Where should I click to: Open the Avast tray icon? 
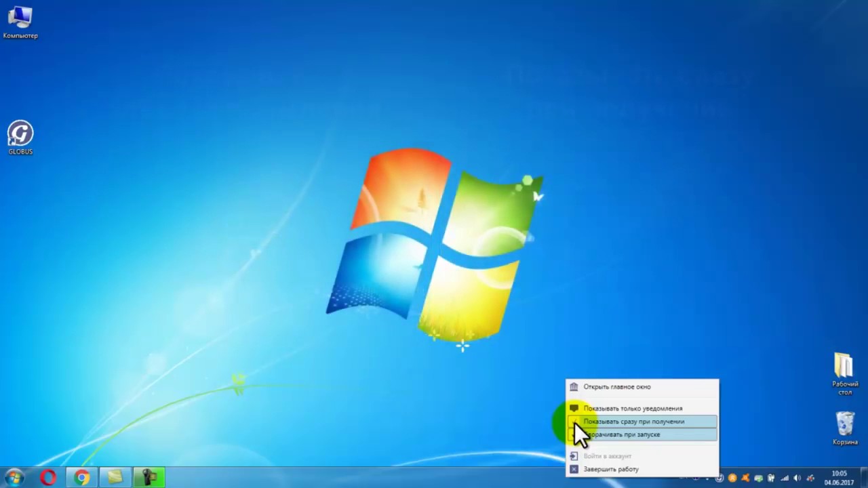745,478
